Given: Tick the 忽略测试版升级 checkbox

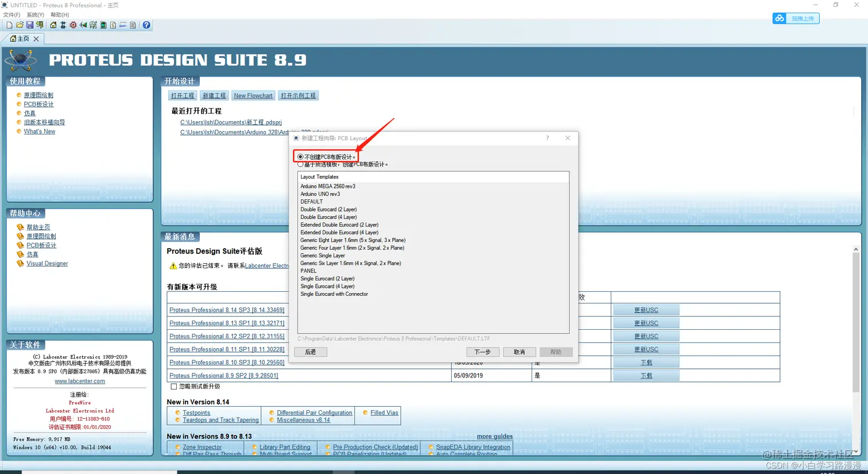Looking at the screenshot, I should pyautogui.click(x=174, y=387).
